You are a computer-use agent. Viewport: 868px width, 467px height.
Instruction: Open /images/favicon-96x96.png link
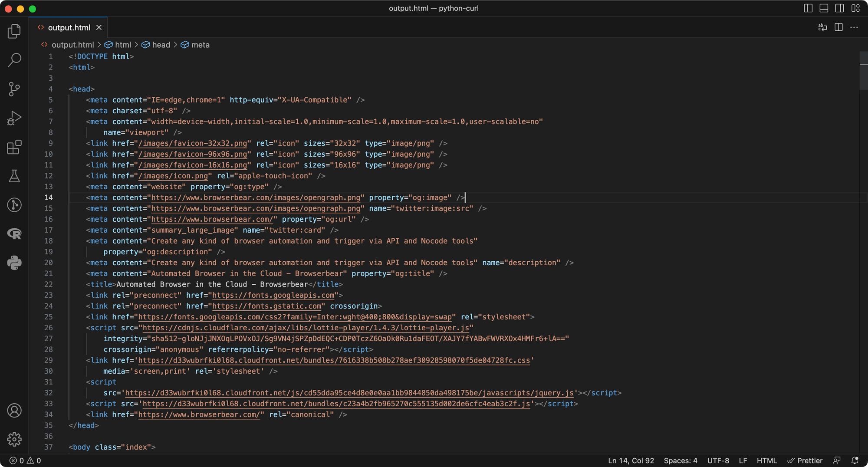pos(193,154)
